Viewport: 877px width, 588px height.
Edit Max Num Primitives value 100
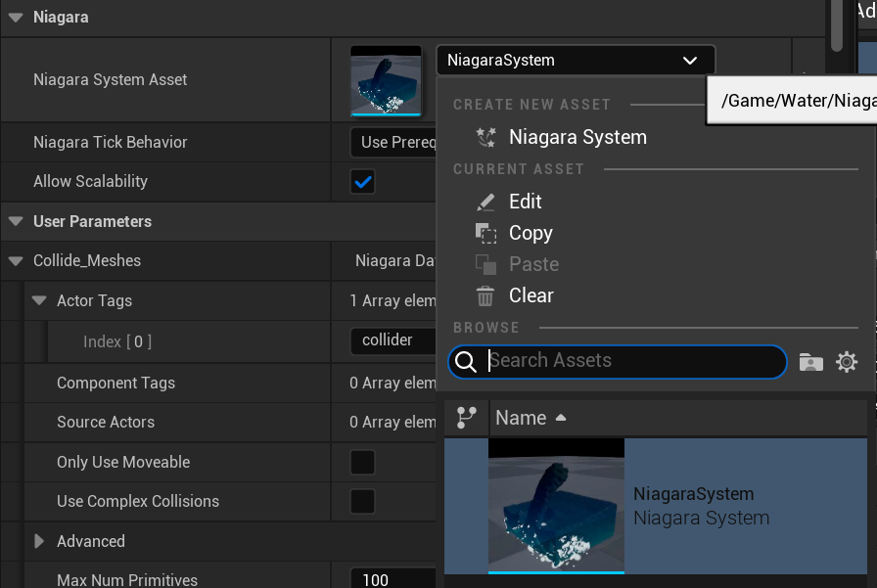[x=393, y=579]
